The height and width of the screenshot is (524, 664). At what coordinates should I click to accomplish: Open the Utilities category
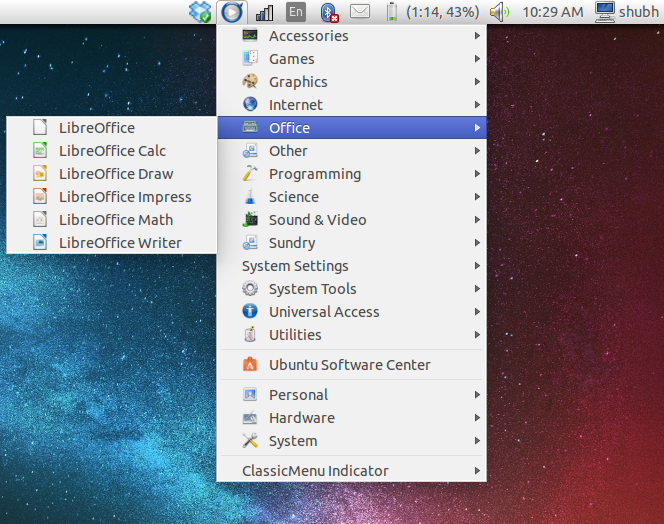[351, 335]
